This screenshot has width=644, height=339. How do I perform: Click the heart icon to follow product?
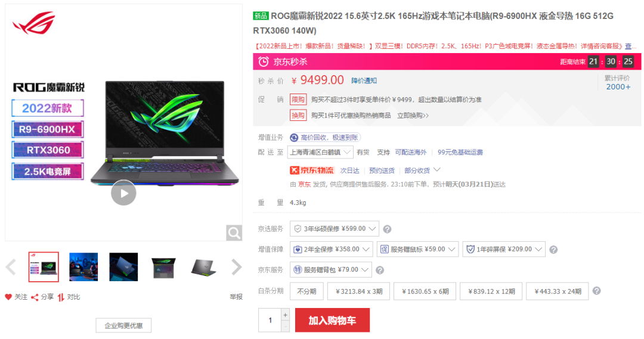pyautogui.click(x=8, y=297)
